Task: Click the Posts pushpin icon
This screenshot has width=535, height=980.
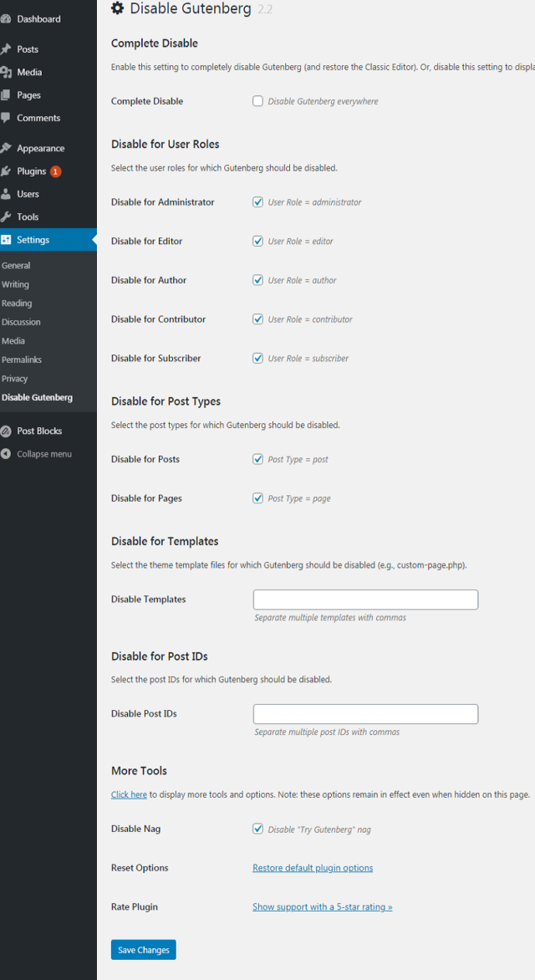Action: 6,49
